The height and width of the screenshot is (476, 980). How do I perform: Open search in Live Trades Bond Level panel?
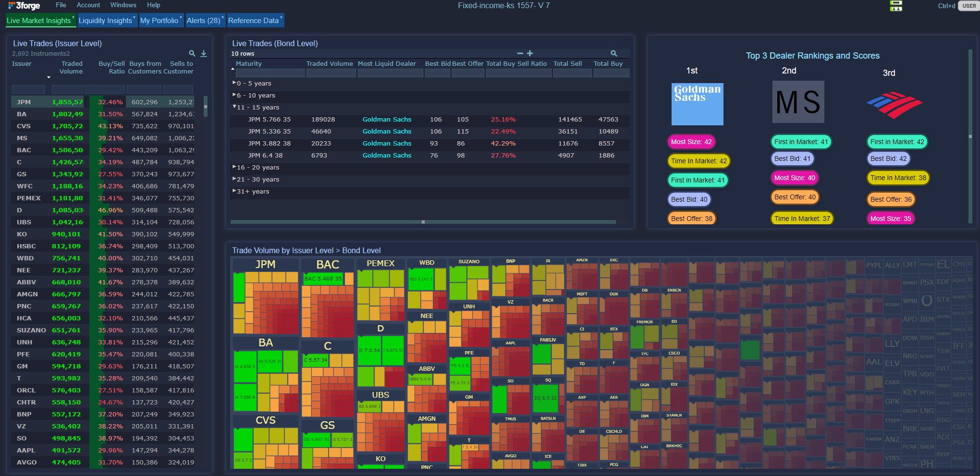coord(614,53)
